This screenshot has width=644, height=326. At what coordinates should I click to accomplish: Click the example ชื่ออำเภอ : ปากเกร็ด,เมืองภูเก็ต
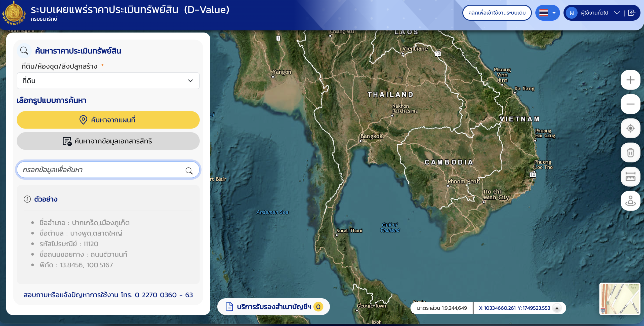(x=85, y=223)
